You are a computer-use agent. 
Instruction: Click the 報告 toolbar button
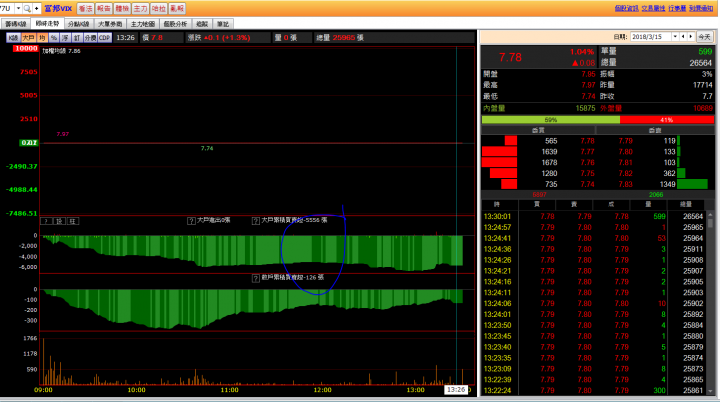click(x=104, y=8)
